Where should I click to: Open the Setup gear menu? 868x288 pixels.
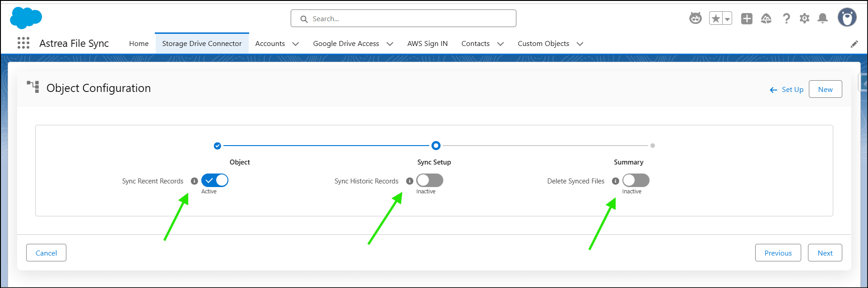[x=804, y=18]
